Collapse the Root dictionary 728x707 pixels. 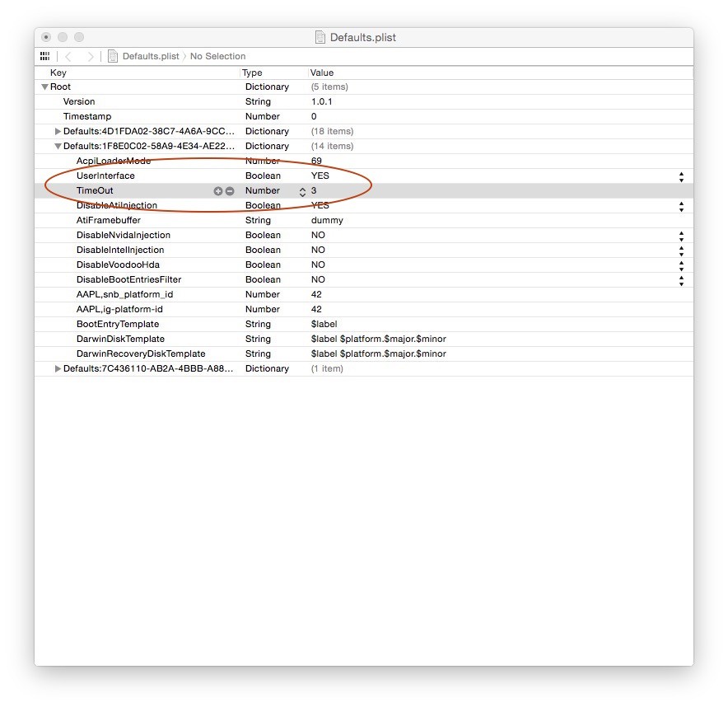coord(45,87)
